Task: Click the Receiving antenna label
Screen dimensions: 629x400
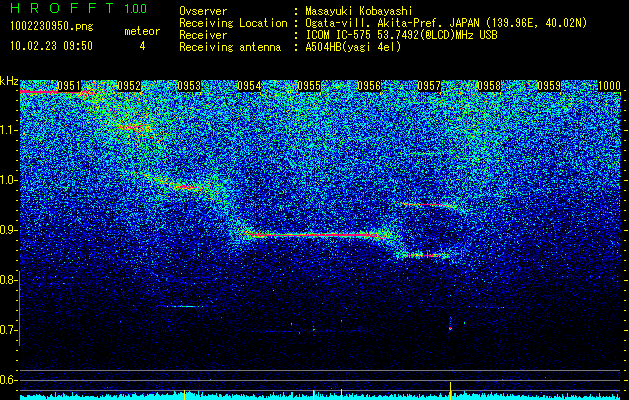Action: [230, 47]
